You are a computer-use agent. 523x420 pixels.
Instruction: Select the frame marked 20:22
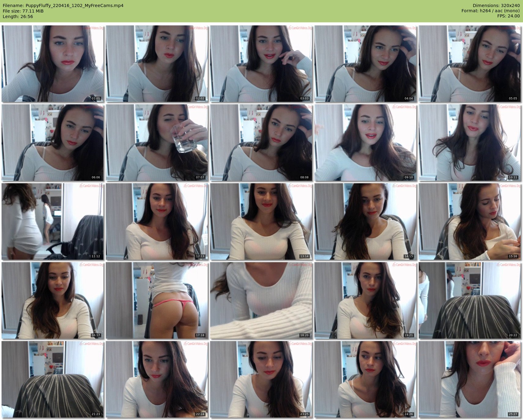(x=470, y=300)
